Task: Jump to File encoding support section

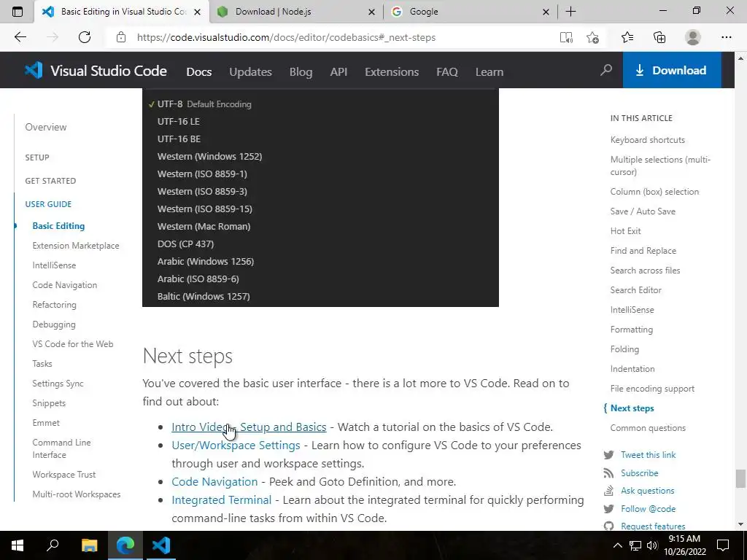Action: (x=652, y=389)
